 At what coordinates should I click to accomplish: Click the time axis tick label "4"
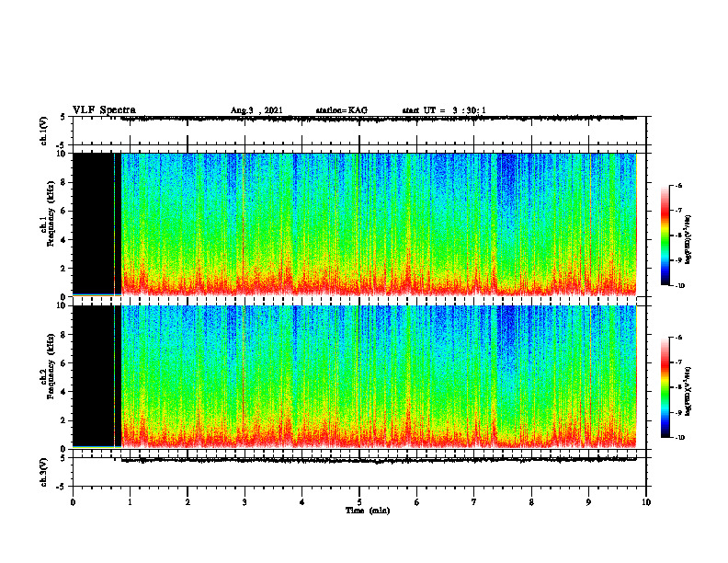click(302, 502)
